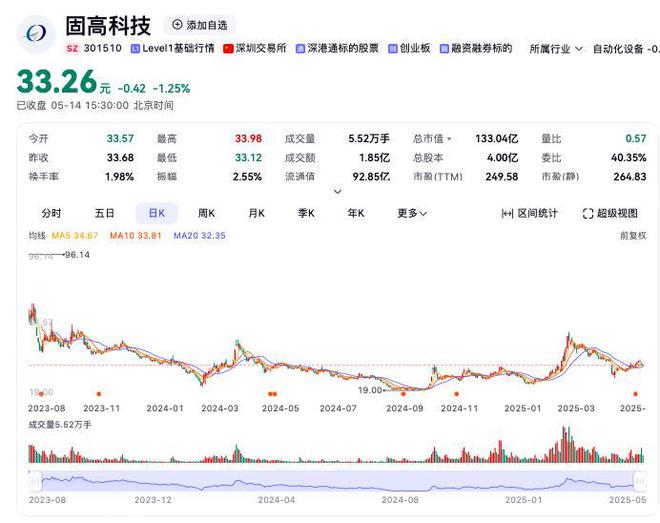Click the right handle of range slider
The height and width of the screenshot is (523, 660).
(640, 481)
